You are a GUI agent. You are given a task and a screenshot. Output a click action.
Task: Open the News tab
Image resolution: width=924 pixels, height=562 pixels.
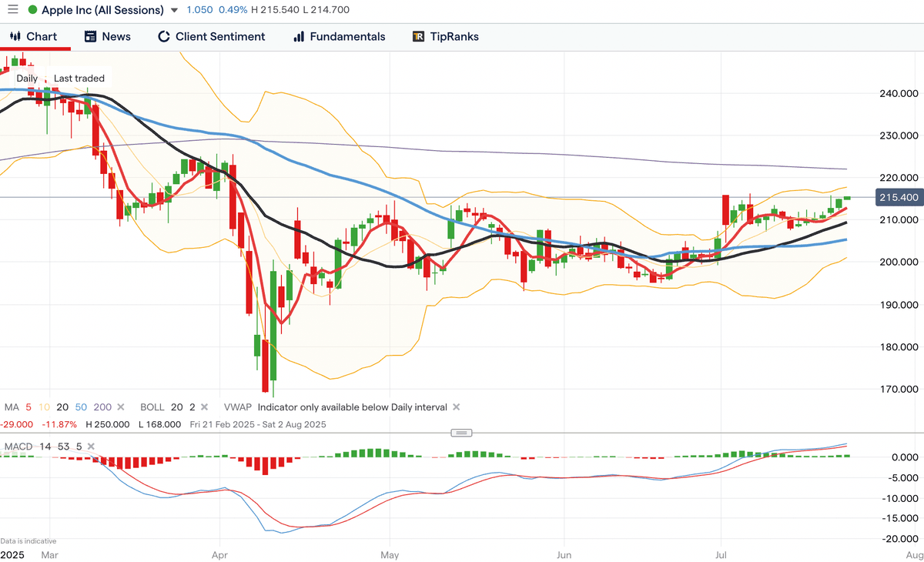pos(108,36)
